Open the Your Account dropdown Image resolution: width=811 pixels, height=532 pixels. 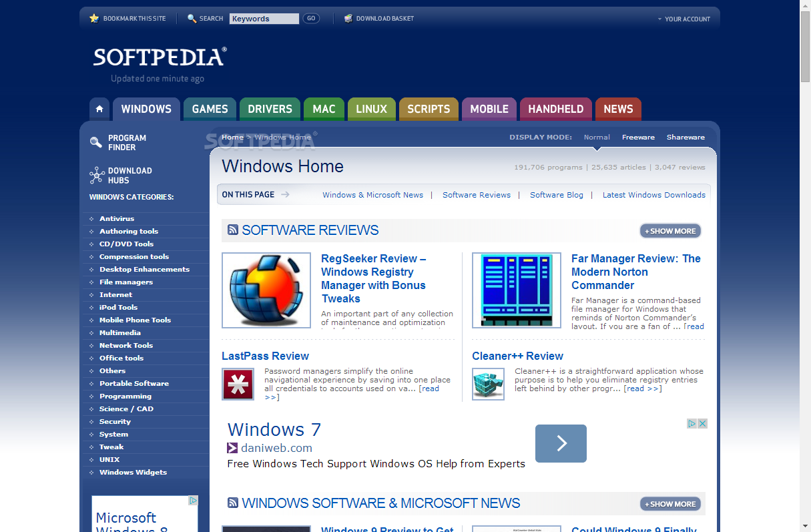click(684, 19)
